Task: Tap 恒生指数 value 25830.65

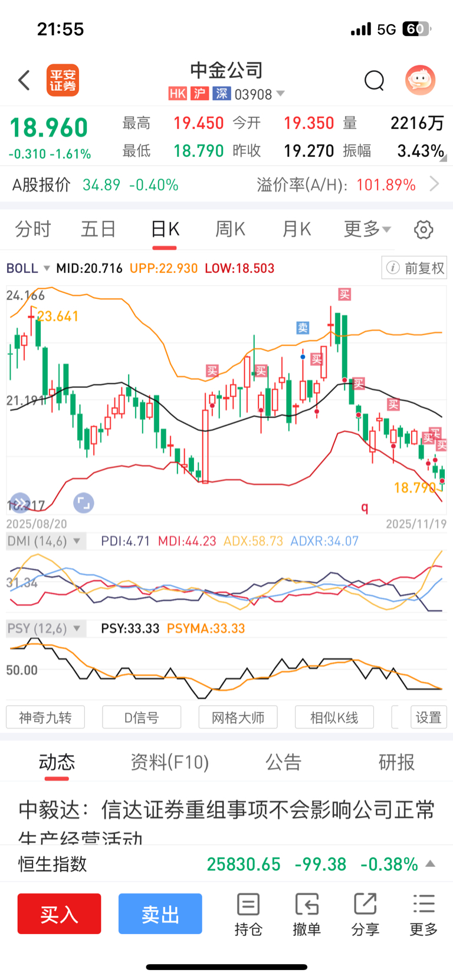Action: [244, 864]
